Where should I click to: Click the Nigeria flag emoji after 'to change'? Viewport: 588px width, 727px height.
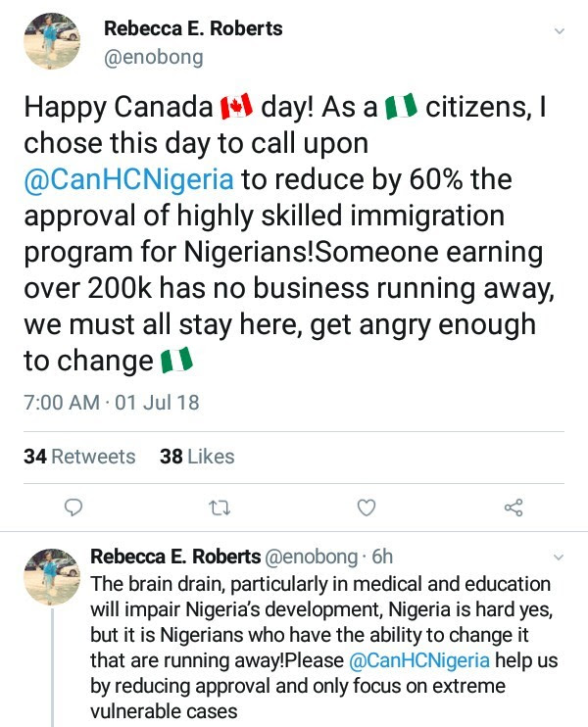point(175,362)
